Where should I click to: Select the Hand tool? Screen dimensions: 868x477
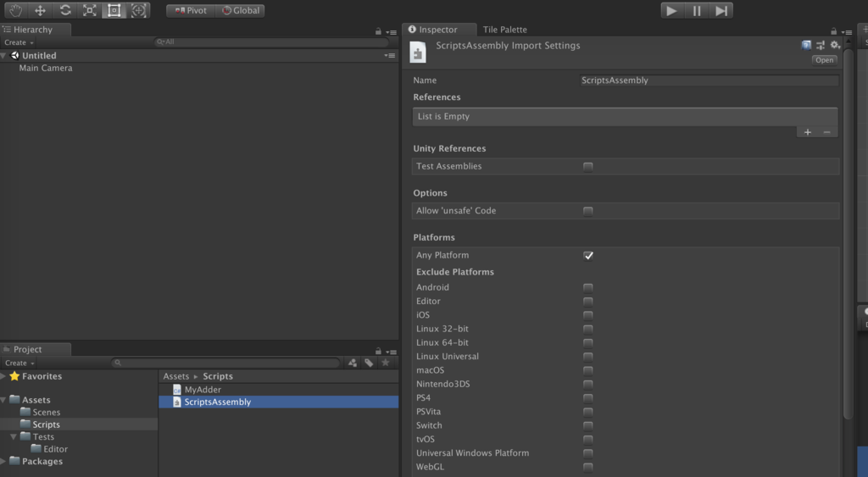[x=15, y=10]
